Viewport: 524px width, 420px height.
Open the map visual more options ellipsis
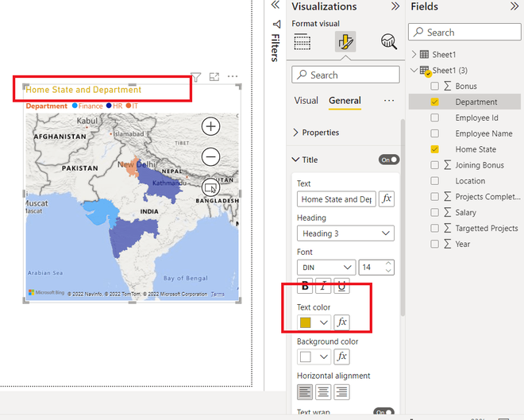(x=233, y=76)
